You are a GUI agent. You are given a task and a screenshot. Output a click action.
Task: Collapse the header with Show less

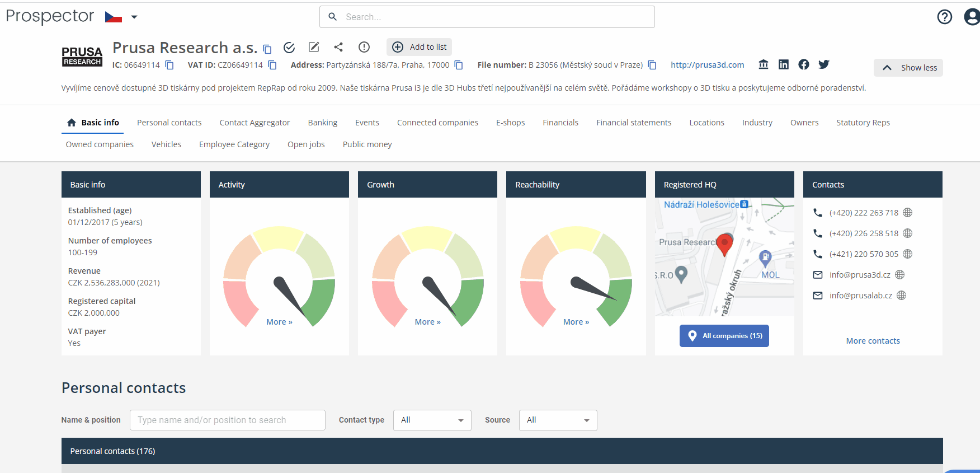click(x=908, y=68)
